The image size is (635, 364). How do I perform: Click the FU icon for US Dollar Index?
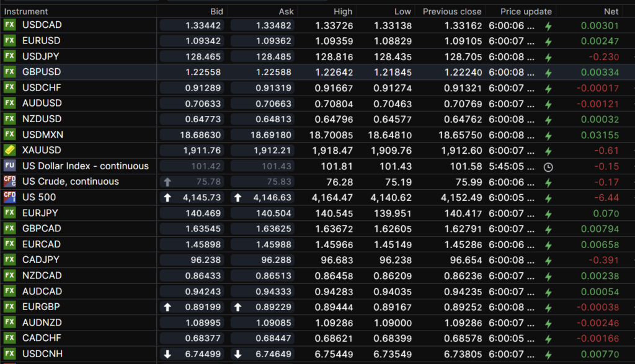[9, 166]
